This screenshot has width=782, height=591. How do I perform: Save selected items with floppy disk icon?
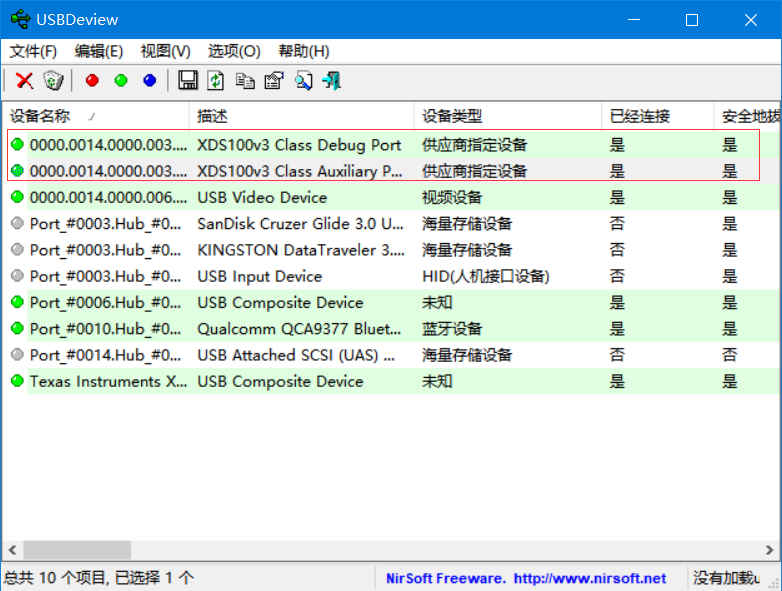188,80
